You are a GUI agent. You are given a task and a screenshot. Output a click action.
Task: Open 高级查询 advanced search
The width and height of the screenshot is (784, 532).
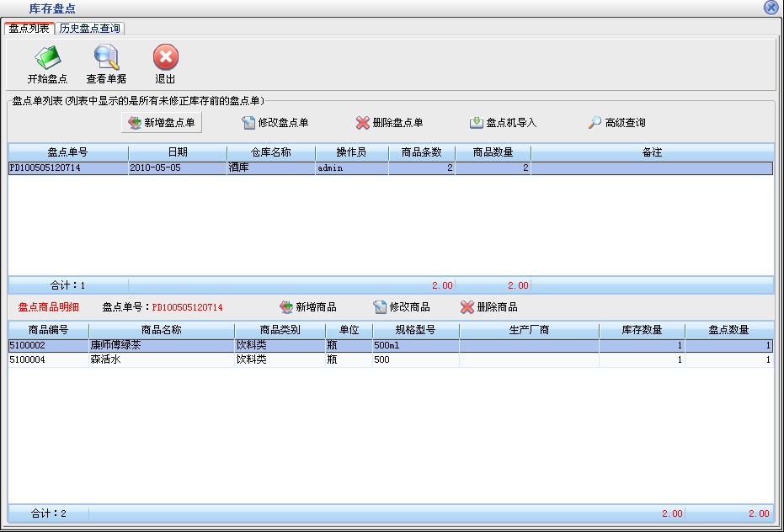(x=616, y=123)
